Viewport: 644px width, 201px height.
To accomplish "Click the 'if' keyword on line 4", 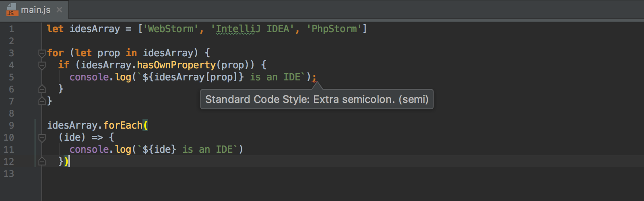I will click(64, 65).
